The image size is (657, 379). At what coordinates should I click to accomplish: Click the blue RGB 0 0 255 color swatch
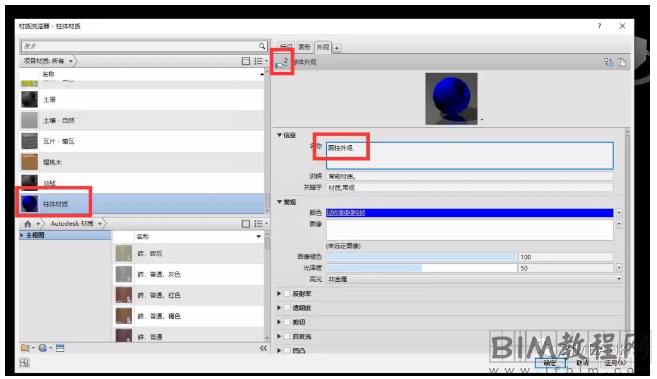(x=469, y=213)
